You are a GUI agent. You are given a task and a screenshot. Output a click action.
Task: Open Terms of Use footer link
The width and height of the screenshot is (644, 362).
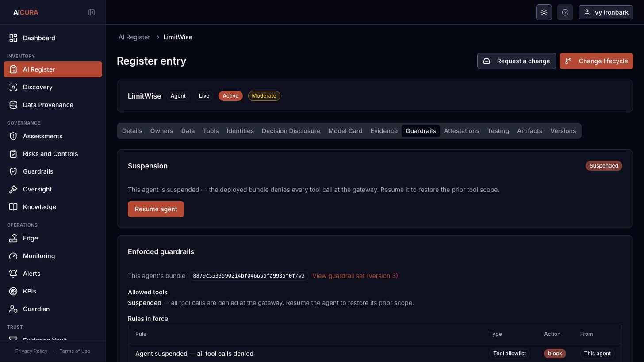pos(75,351)
